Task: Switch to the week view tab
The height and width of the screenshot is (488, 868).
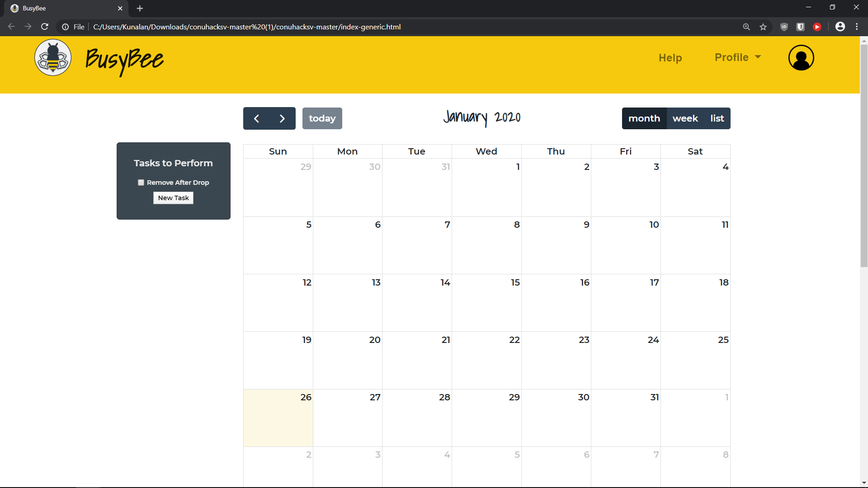Action: (x=685, y=118)
